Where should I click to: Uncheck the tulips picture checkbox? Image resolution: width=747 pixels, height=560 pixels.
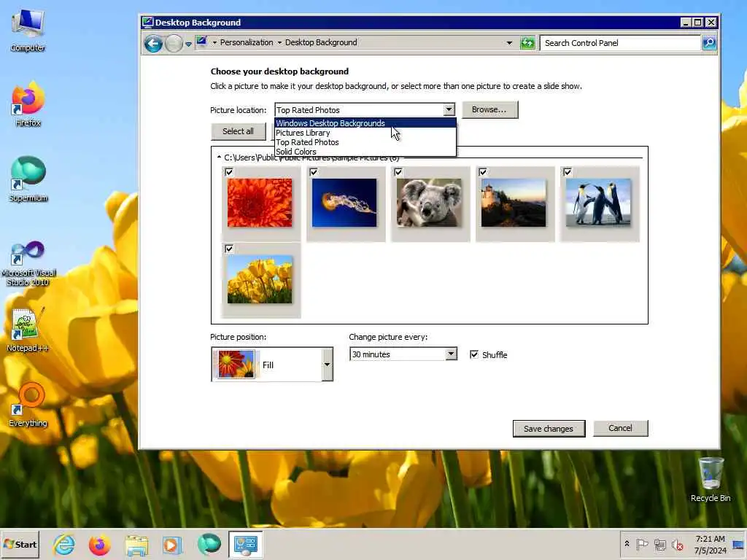(x=229, y=249)
